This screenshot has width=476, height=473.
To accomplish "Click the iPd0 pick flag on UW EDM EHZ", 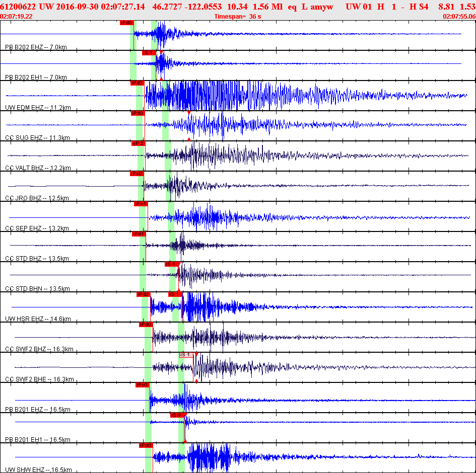I will click(x=137, y=83).
